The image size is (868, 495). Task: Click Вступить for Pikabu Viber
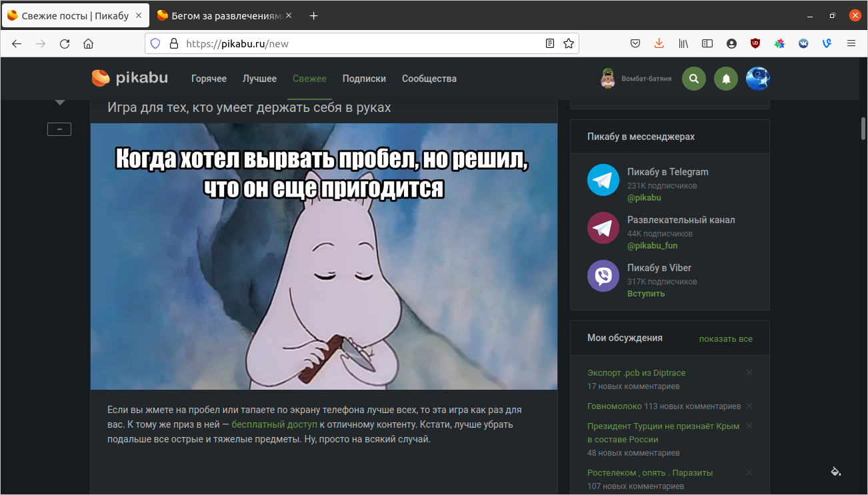coord(646,294)
